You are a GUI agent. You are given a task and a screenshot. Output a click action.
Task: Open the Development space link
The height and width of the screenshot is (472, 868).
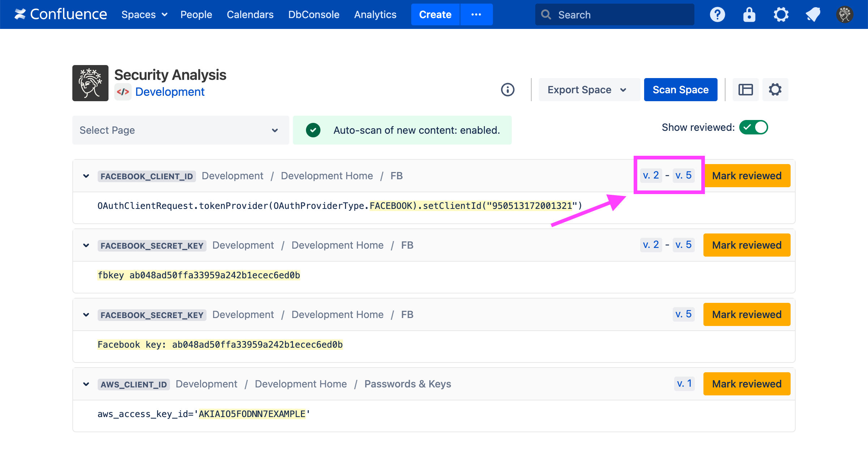[x=170, y=92]
